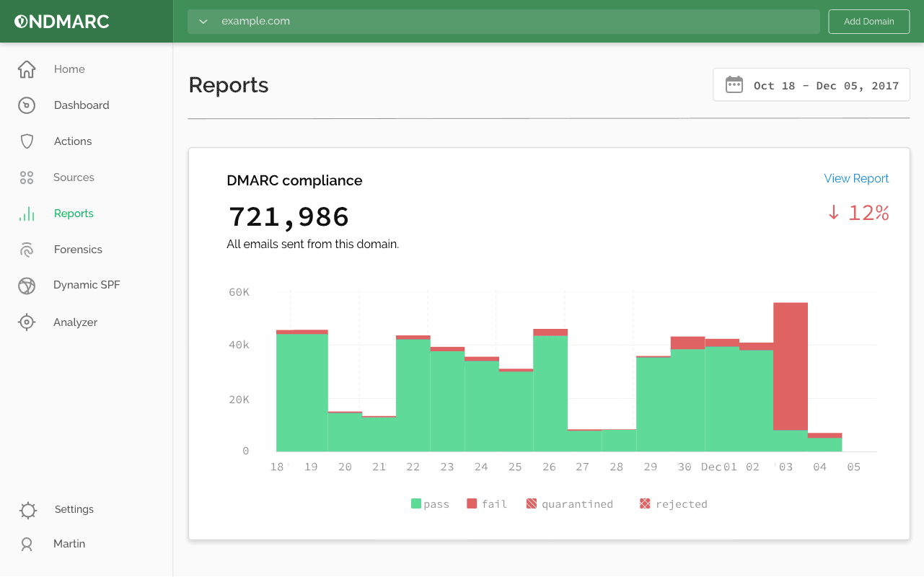Toggle the fail series in chart legend
Viewport: 924px width, 577px height.
[487, 504]
